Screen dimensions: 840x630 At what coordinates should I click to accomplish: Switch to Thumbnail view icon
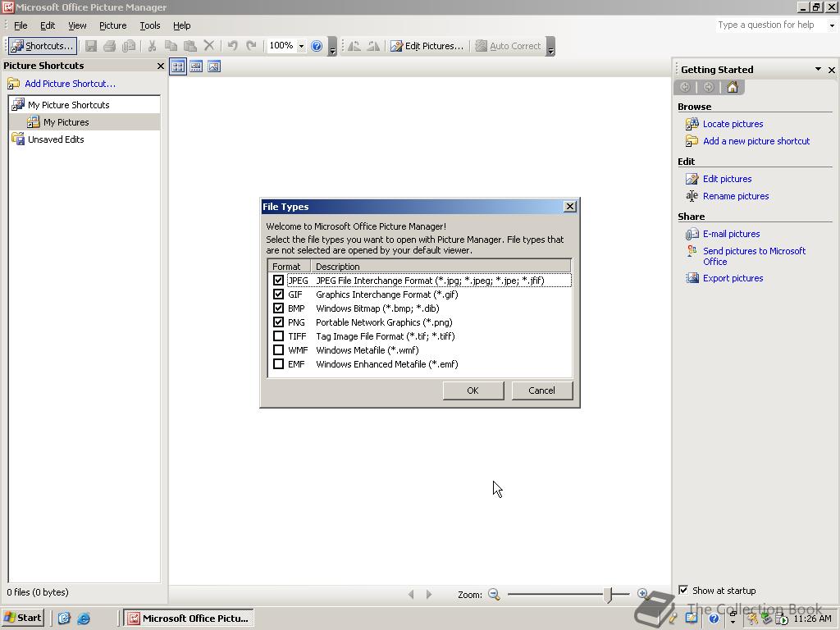click(x=178, y=66)
